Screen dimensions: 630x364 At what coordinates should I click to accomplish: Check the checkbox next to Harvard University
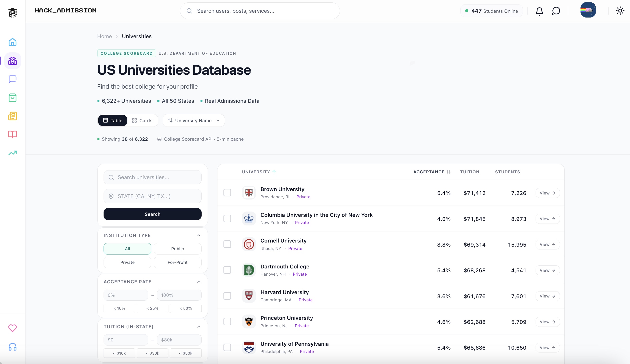coord(228,296)
